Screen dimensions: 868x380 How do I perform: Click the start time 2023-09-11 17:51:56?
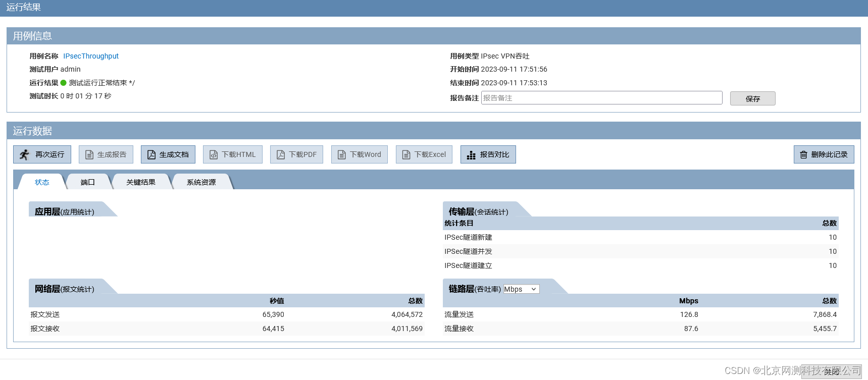tap(514, 69)
